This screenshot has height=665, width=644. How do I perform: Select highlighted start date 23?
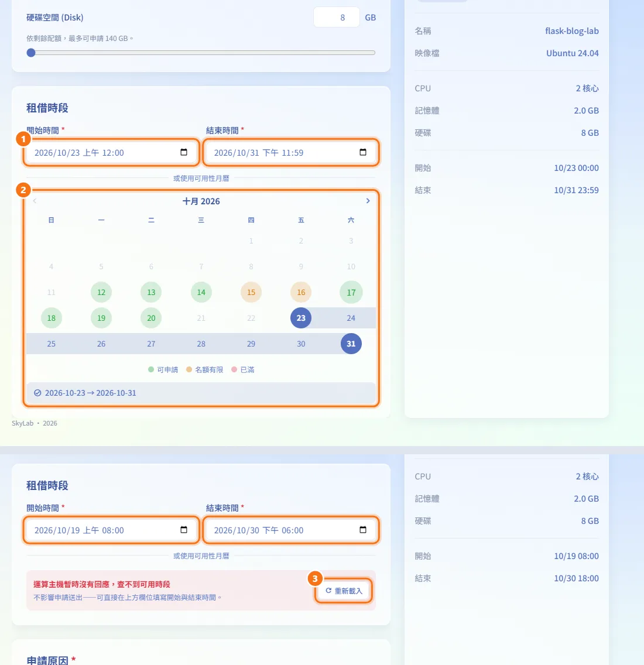pos(301,318)
